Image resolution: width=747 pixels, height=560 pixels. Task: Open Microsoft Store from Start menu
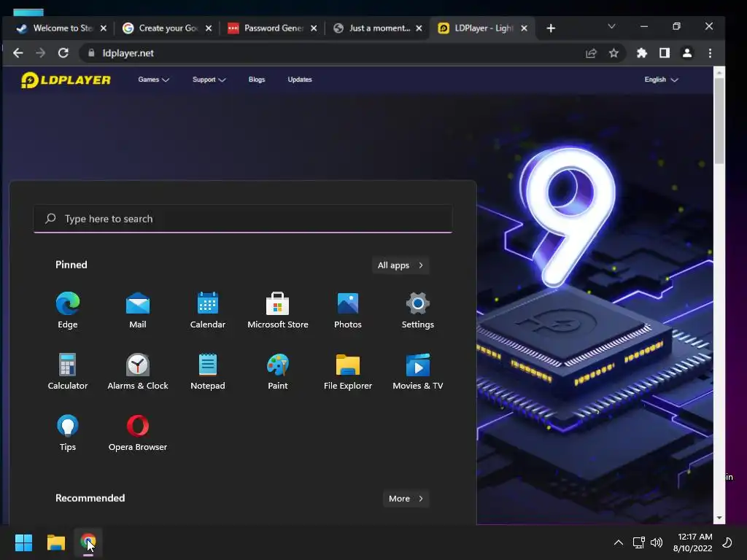coord(278,310)
